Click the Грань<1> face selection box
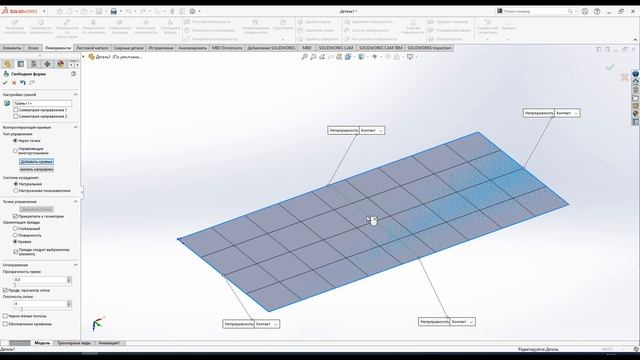The image size is (640, 360). (x=42, y=103)
